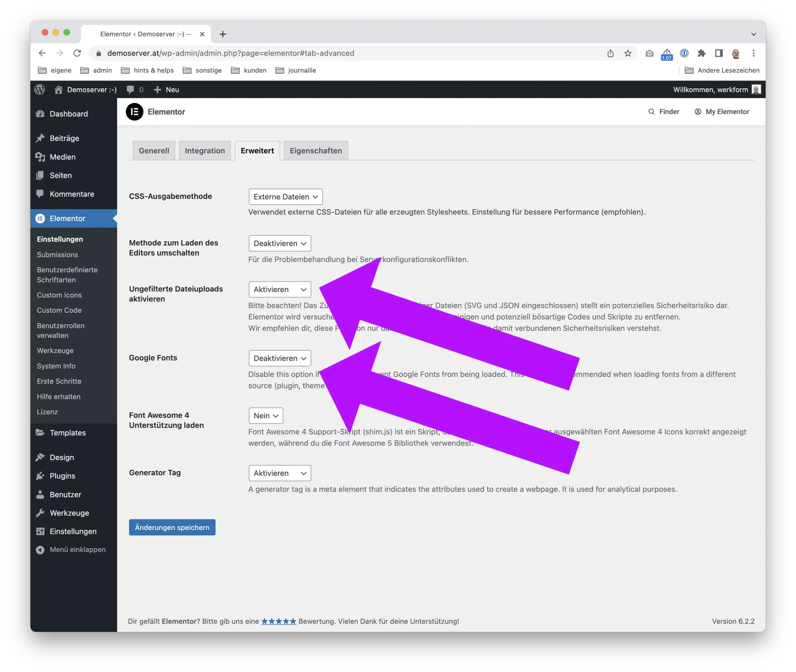The height and width of the screenshot is (672, 796).
Task: Click the Templates folder icon in sidebar
Action: pos(40,433)
